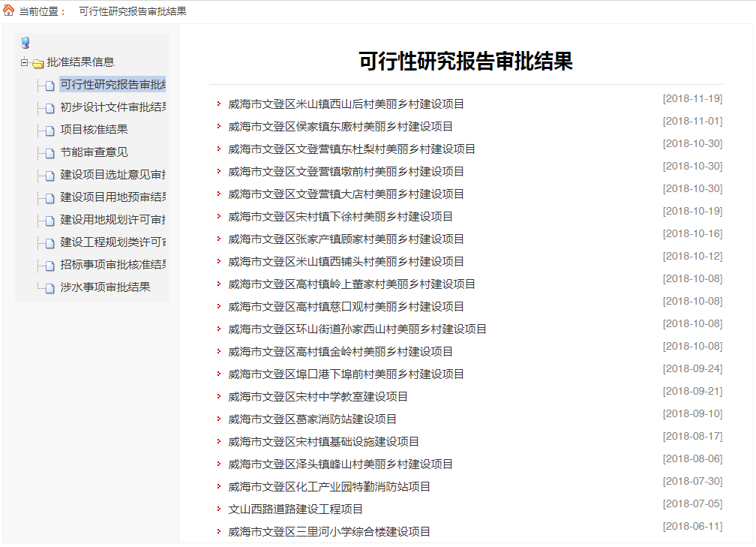This screenshot has width=756, height=547.
Task: Click page icon next to 初步设计文件审批结果
Action: pyautogui.click(x=50, y=108)
